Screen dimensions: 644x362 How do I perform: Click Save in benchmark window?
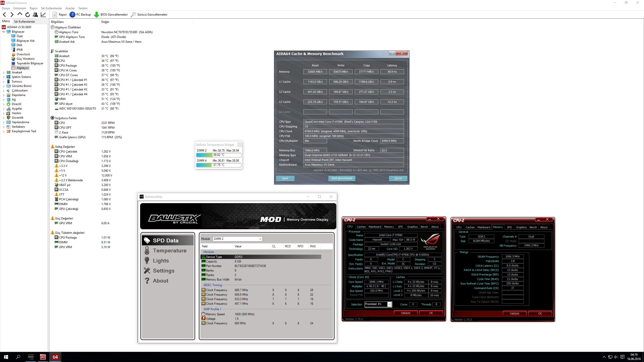285,178
